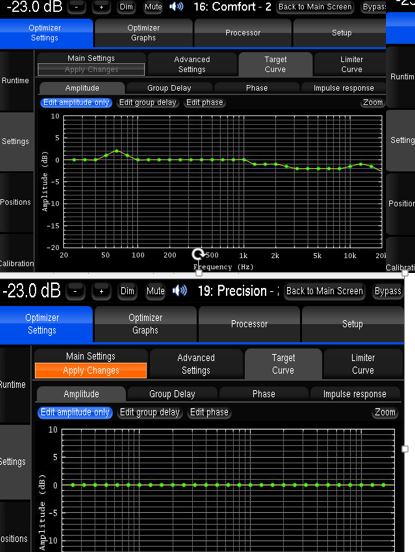Open Optimizer Graphs tab in Comfort screen
The width and height of the screenshot is (415, 552).
144,33
